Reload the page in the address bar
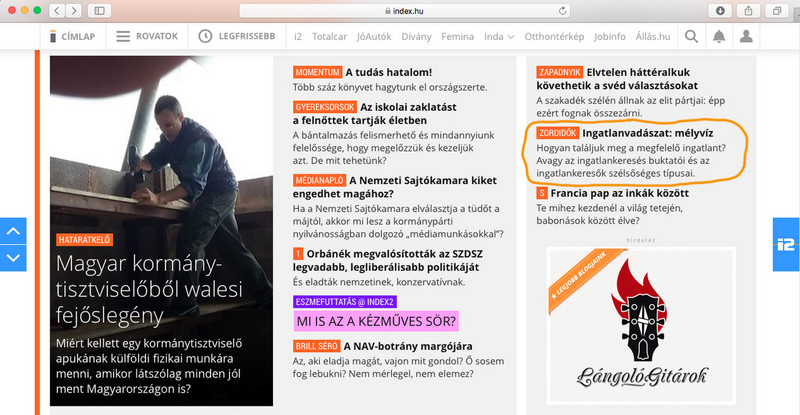800x415 pixels. pyautogui.click(x=562, y=11)
